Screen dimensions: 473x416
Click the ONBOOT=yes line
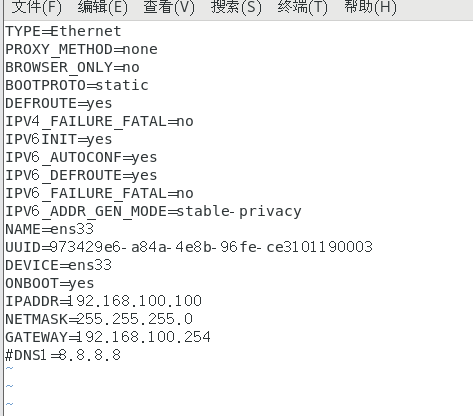[50, 283]
